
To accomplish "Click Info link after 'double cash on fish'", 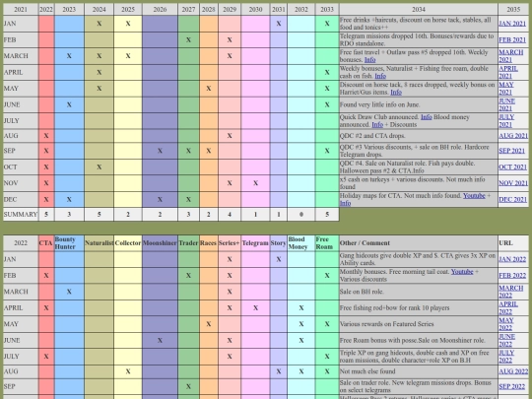I will click(380, 76).
